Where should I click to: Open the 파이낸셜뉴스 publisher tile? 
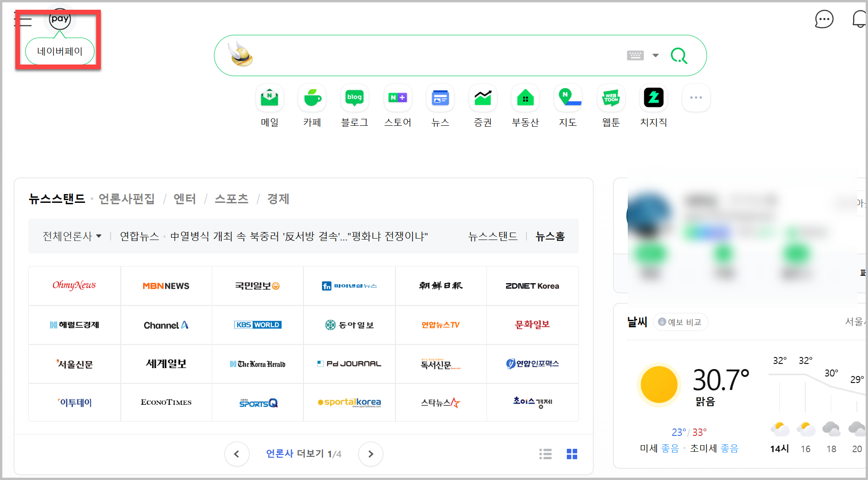coord(349,285)
